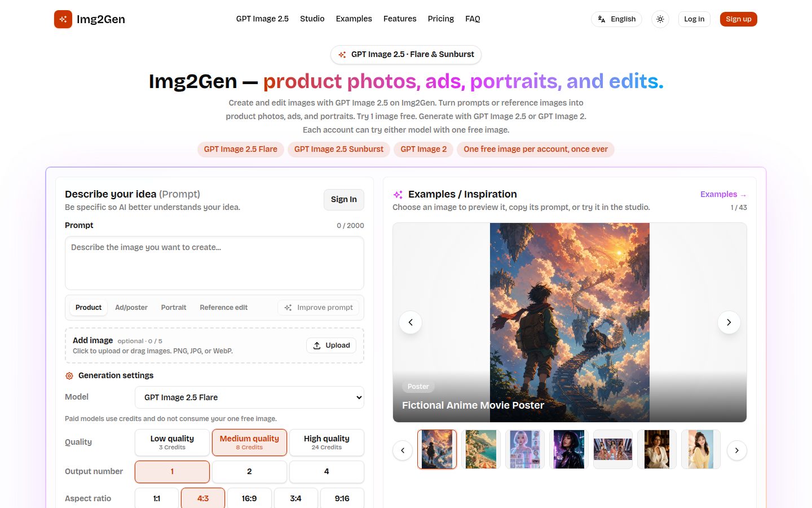This screenshot has width=812, height=508.
Task: Show the previous example image in preview
Action: pyautogui.click(x=411, y=322)
